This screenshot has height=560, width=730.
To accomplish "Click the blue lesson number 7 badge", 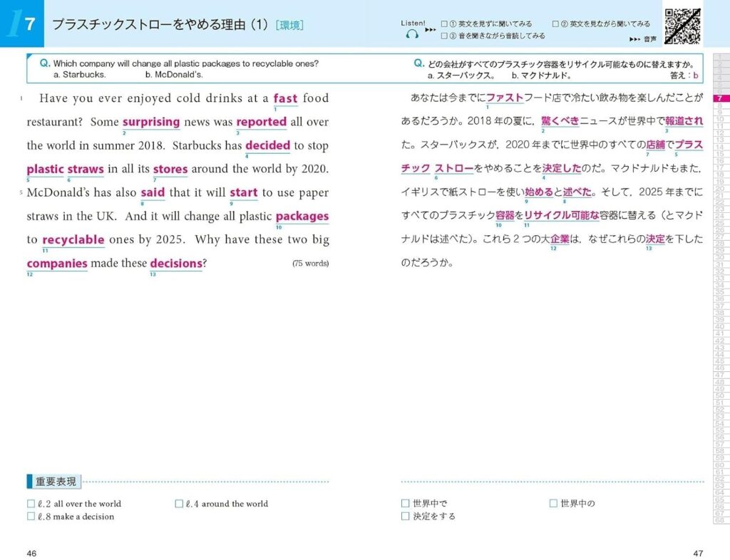I will coord(22,24).
